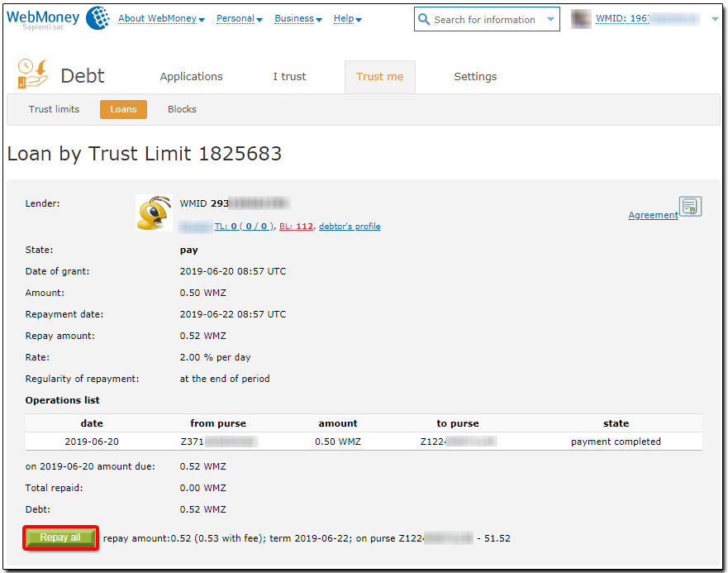Click the Operations list heading

point(62,400)
